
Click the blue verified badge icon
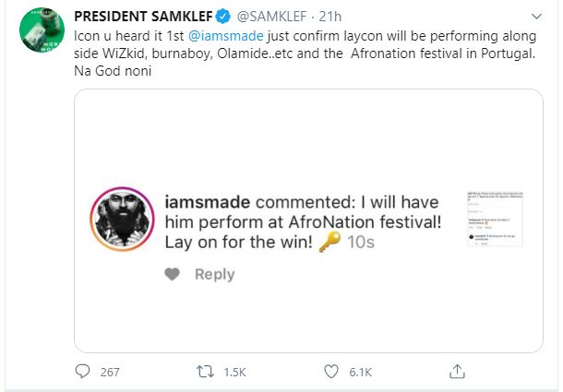223,17
